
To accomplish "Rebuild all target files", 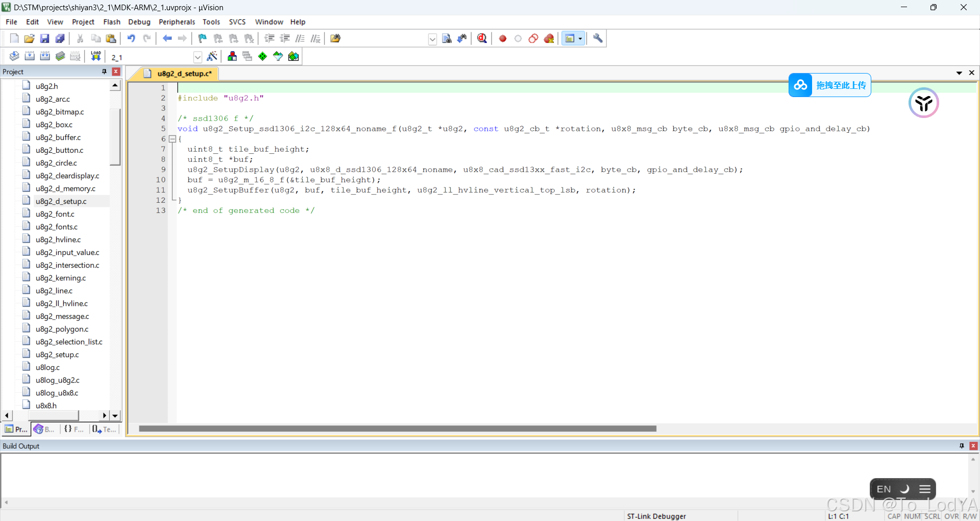I will click(x=45, y=56).
